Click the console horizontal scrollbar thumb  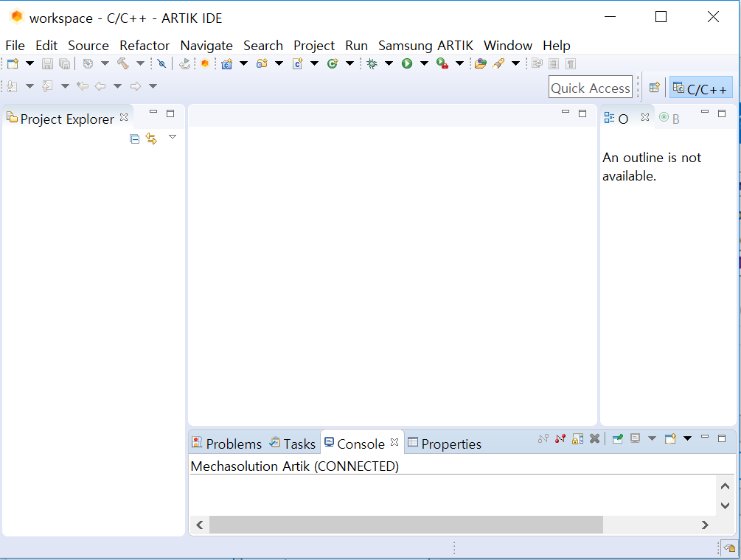tap(406, 525)
